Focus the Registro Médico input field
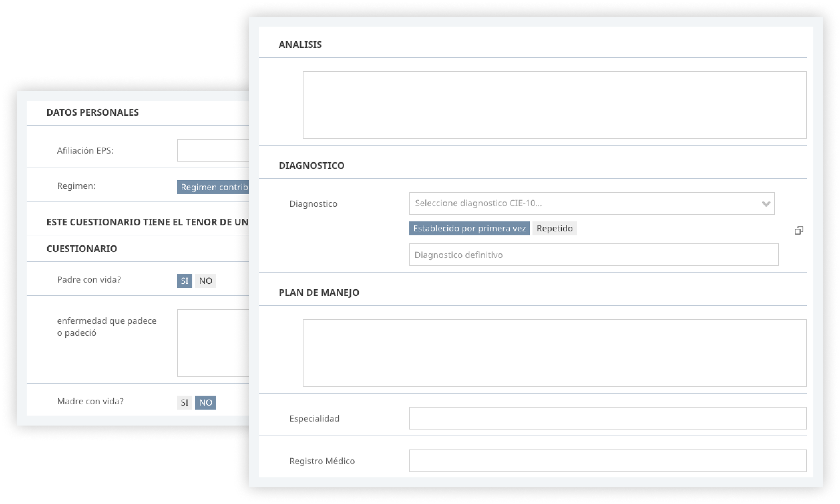Viewport: 840px width, 504px height. click(x=607, y=460)
